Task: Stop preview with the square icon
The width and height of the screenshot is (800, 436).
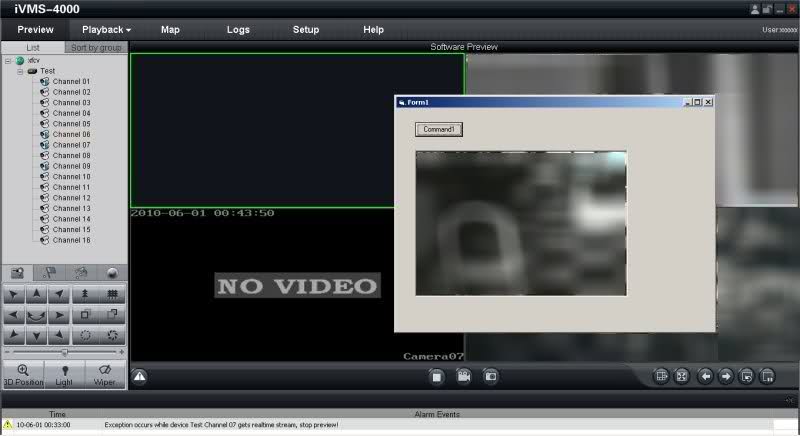Action: [437, 377]
